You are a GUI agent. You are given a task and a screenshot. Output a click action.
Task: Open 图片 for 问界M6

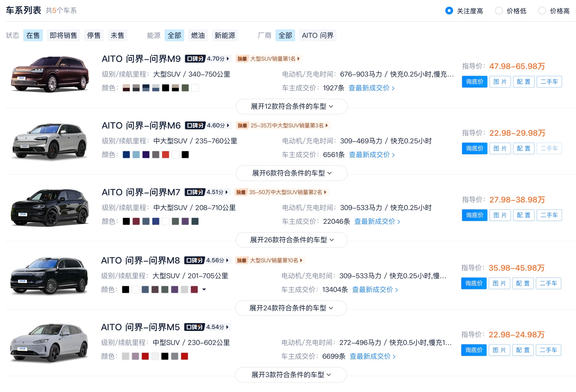[x=500, y=148]
